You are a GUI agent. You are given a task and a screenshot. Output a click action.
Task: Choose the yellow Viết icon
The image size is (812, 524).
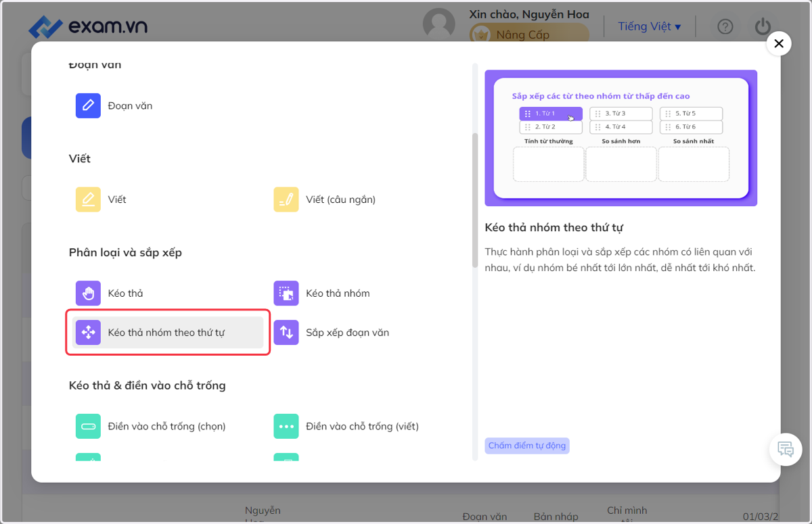point(88,199)
